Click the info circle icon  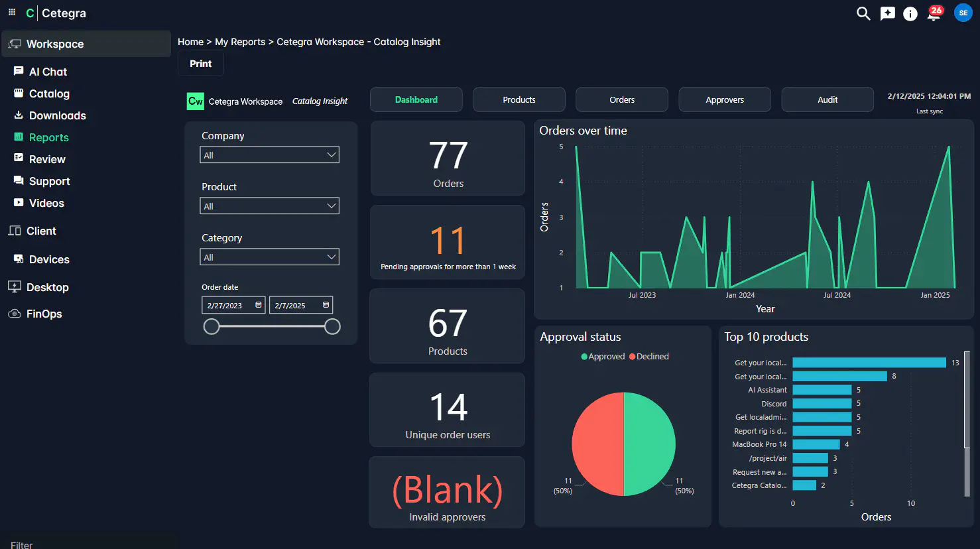(x=910, y=14)
